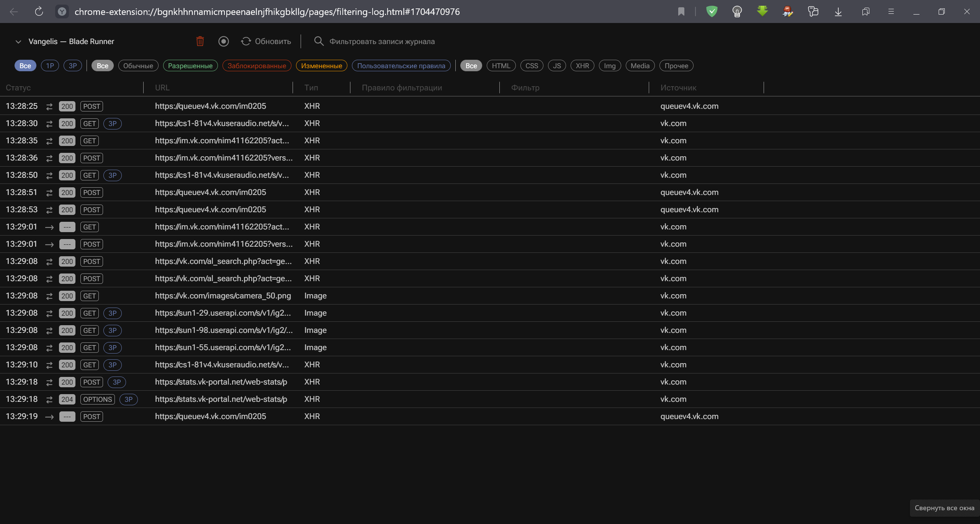Click the refresh icon next to Обновить

tap(245, 41)
